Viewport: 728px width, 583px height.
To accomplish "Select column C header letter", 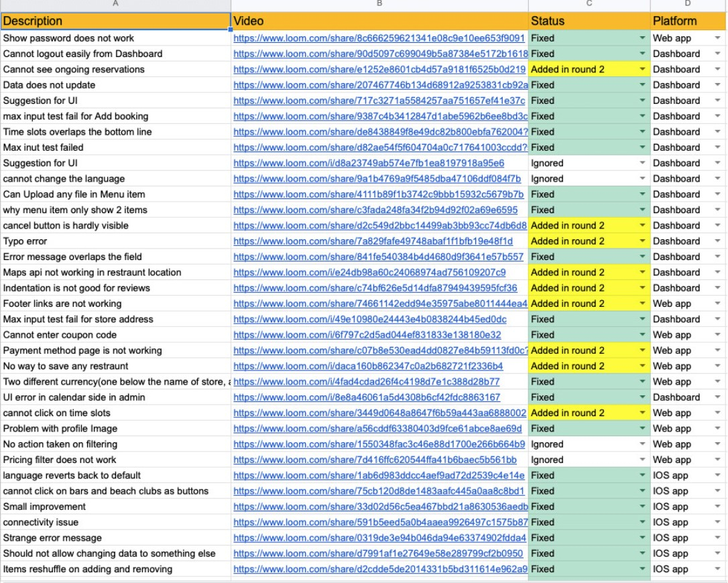I will tap(589, 5).
